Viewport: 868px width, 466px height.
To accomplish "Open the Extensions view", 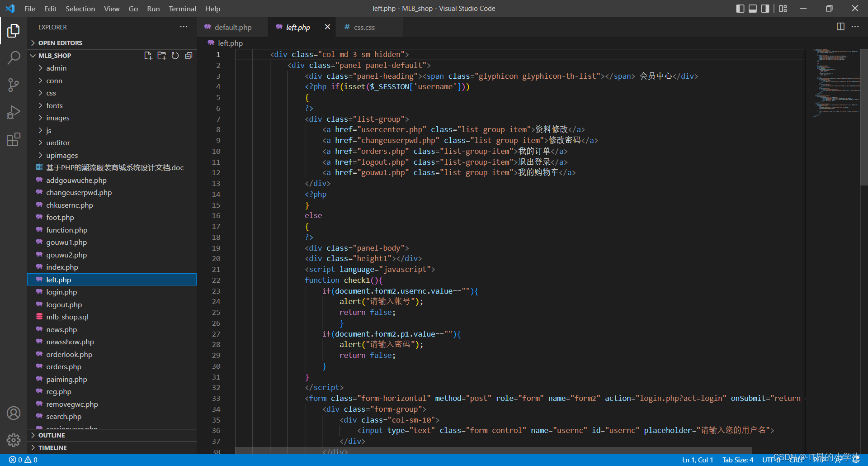I will pyautogui.click(x=14, y=139).
